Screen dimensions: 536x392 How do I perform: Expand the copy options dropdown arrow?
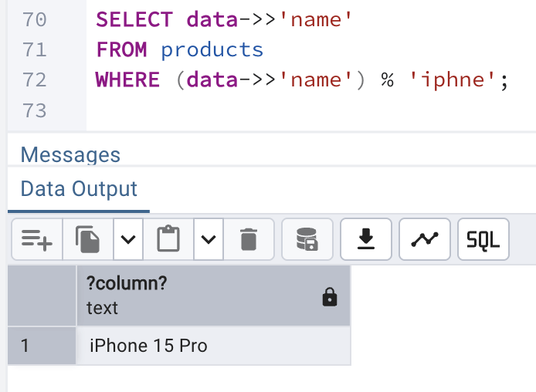coord(128,240)
